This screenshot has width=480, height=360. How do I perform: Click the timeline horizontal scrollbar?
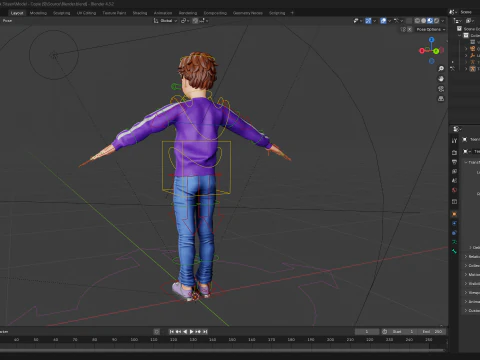222,350
